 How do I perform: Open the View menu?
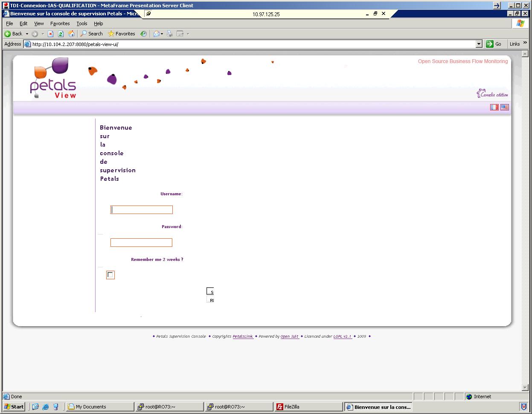(39, 23)
